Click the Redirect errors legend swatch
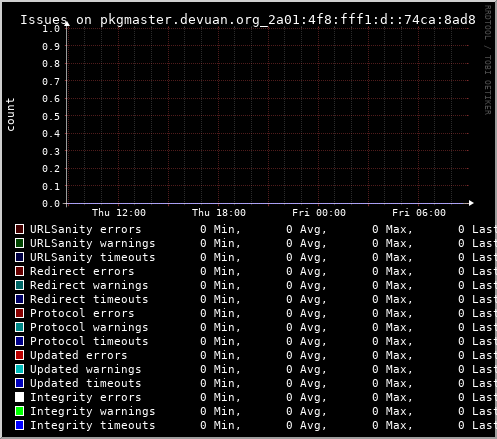Viewport: 497px width, 439px height. coord(20,271)
